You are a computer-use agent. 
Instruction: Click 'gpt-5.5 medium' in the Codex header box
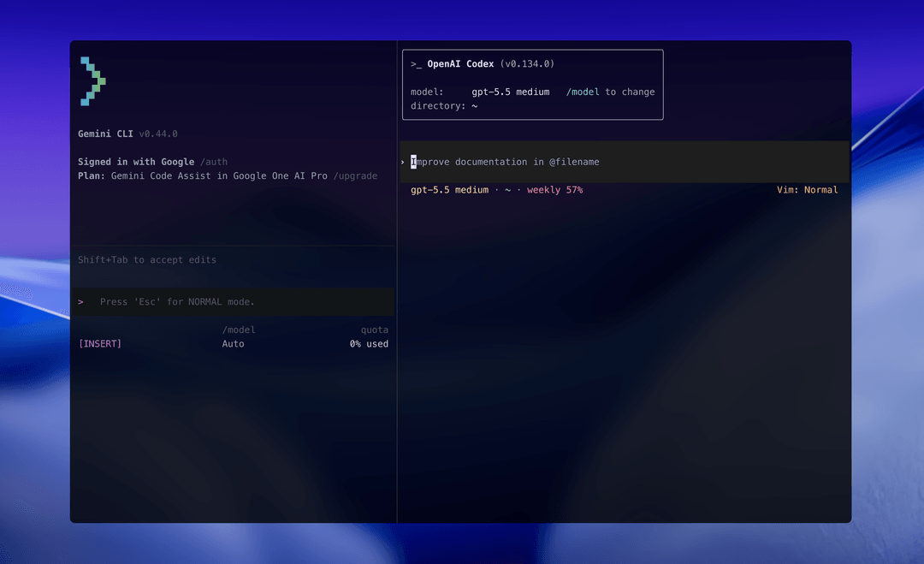510,92
